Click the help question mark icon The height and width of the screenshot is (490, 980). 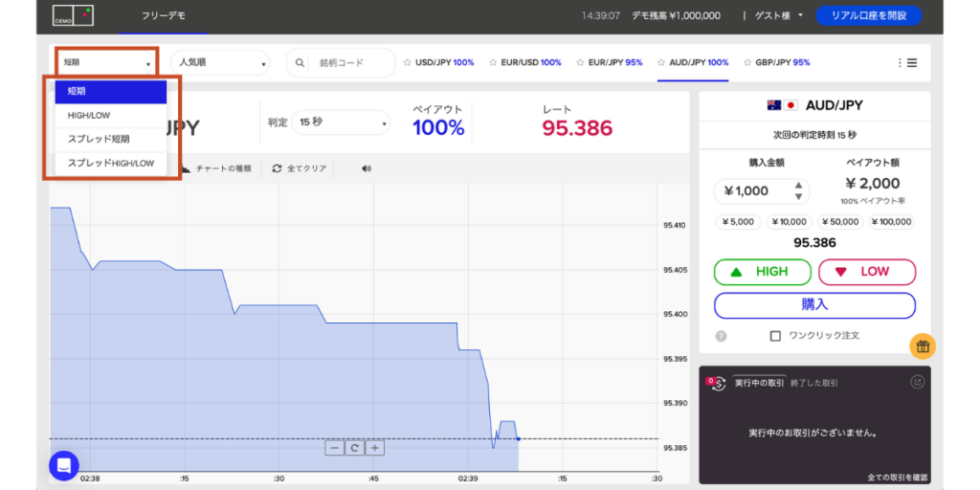721,336
